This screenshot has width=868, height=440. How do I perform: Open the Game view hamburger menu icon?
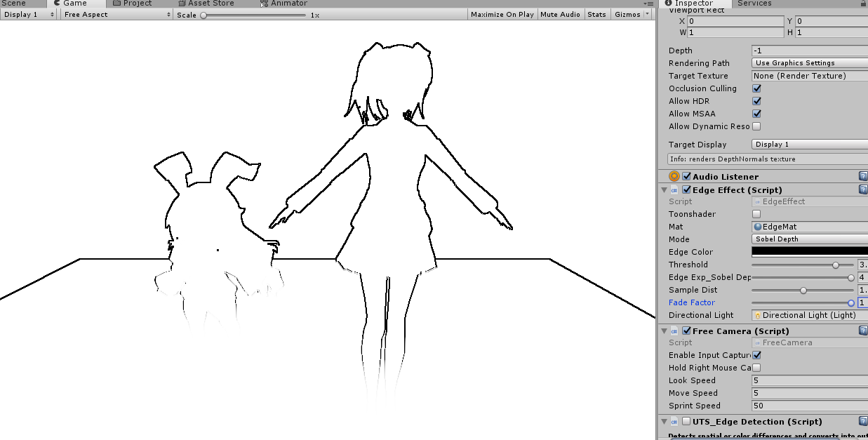[x=649, y=4]
